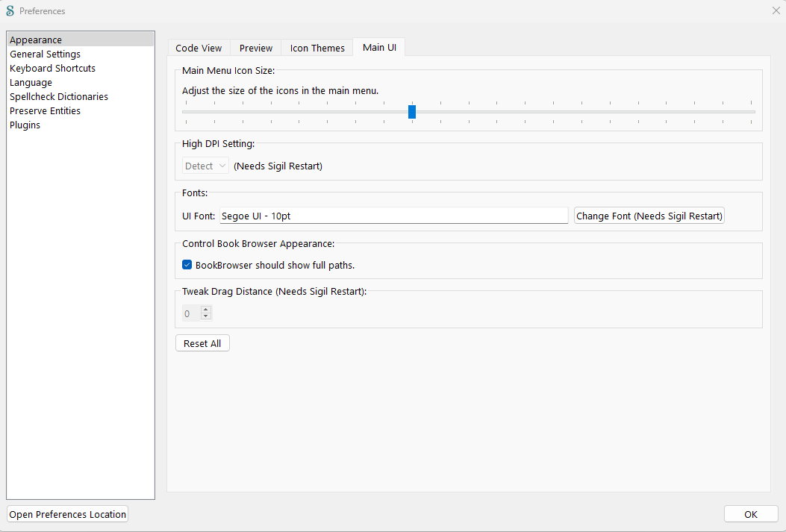Click the main menu icon size slider handle
This screenshot has width=786, height=532.
[412, 112]
